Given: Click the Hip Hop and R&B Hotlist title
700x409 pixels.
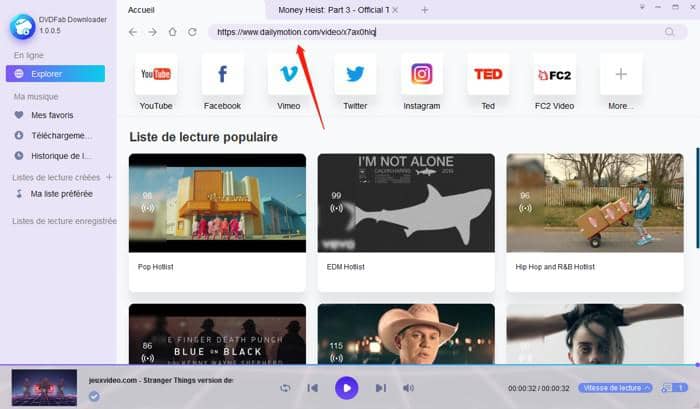Looking at the screenshot, I should [555, 267].
